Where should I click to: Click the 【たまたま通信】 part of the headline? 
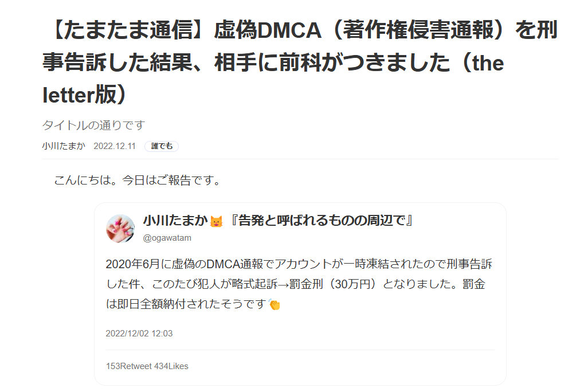tap(127, 30)
